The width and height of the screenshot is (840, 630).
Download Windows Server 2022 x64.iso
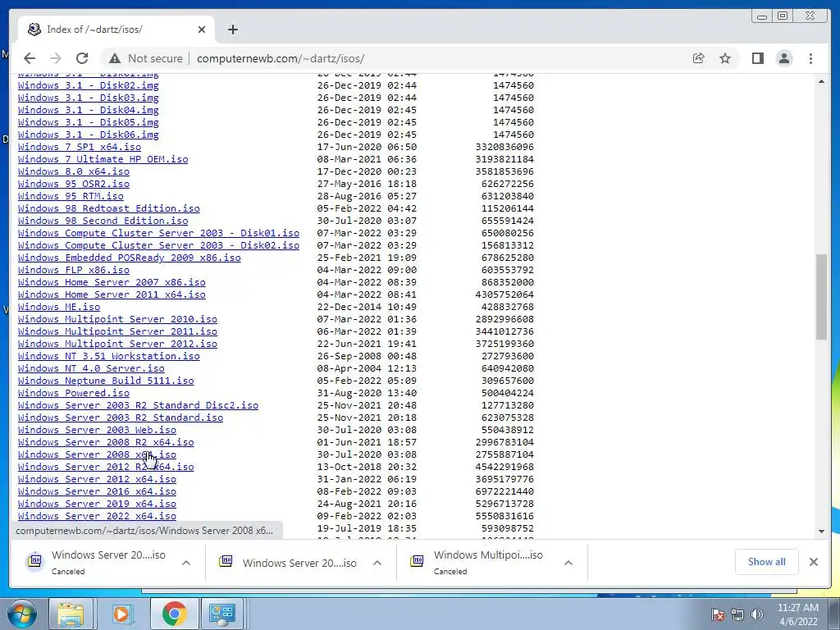(97, 517)
